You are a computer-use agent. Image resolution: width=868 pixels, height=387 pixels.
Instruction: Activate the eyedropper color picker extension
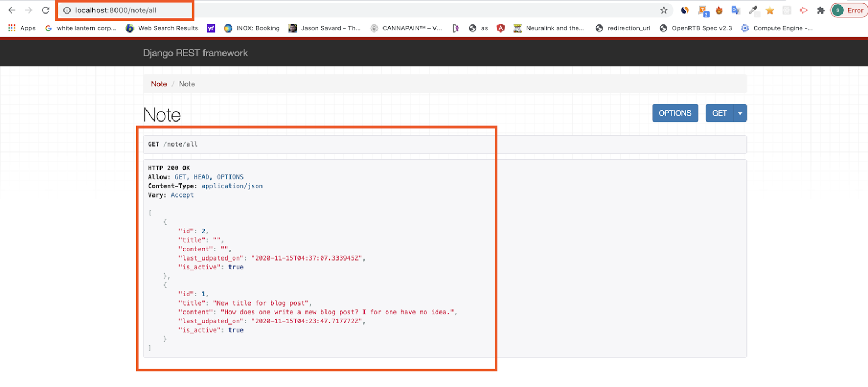click(753, 10)
